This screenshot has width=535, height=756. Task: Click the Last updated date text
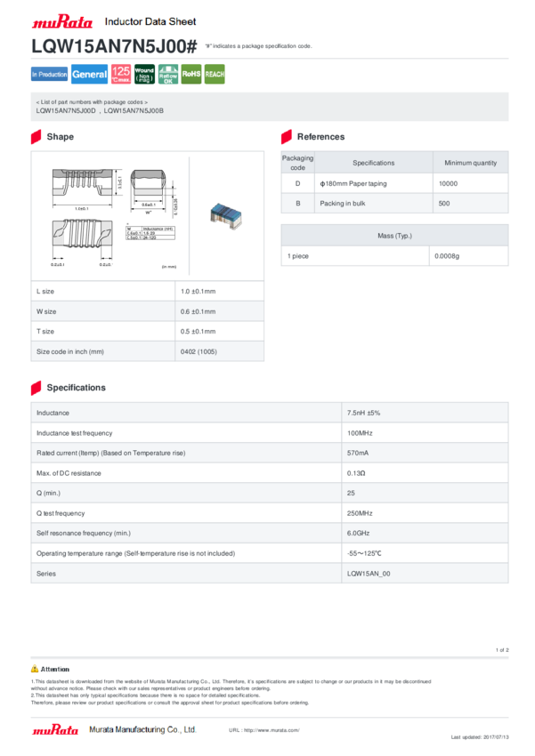480,737
